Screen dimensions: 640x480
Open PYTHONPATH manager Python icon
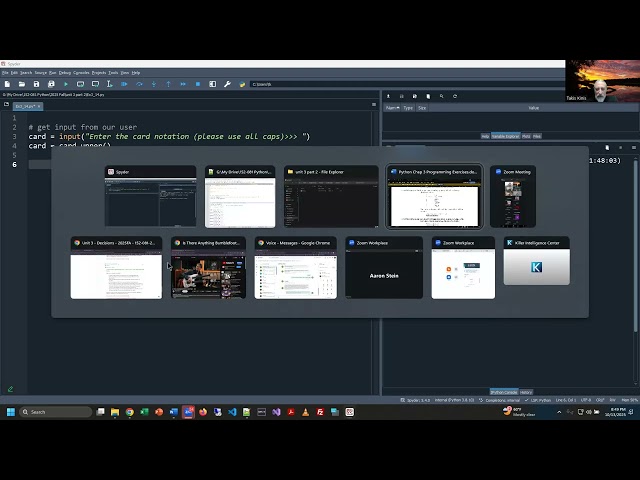pyautogui.click(x=242, y=84)
